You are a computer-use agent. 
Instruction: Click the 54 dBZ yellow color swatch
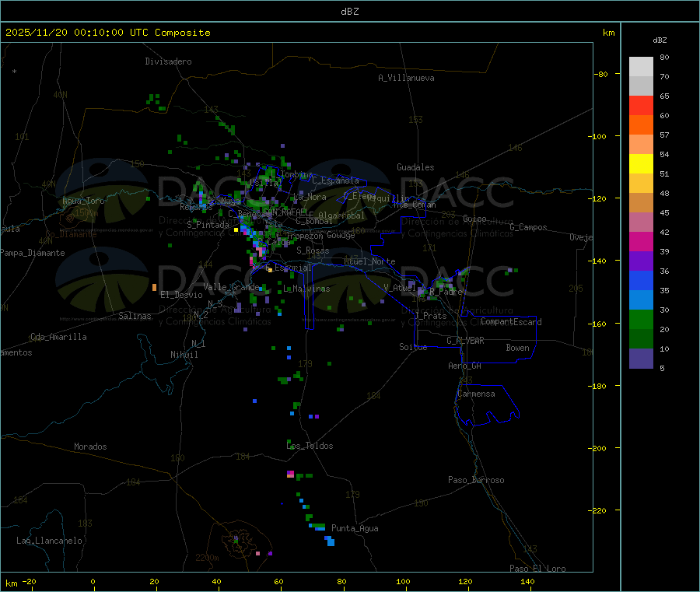[641, 164]
